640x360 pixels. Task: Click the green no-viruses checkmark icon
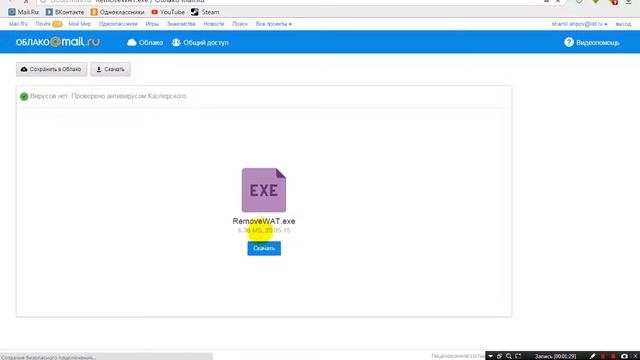[x=24, y=96]
